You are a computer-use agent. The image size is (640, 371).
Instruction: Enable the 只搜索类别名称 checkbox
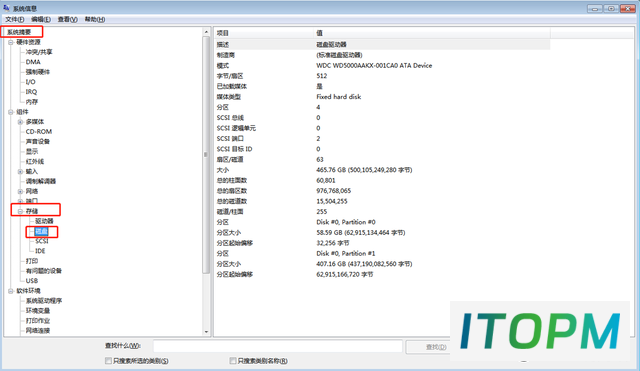(233, 361)
